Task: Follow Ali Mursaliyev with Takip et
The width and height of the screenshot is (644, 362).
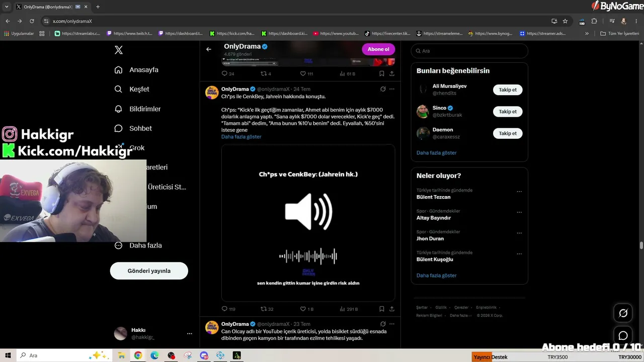Action: click(x=508, y=89)
